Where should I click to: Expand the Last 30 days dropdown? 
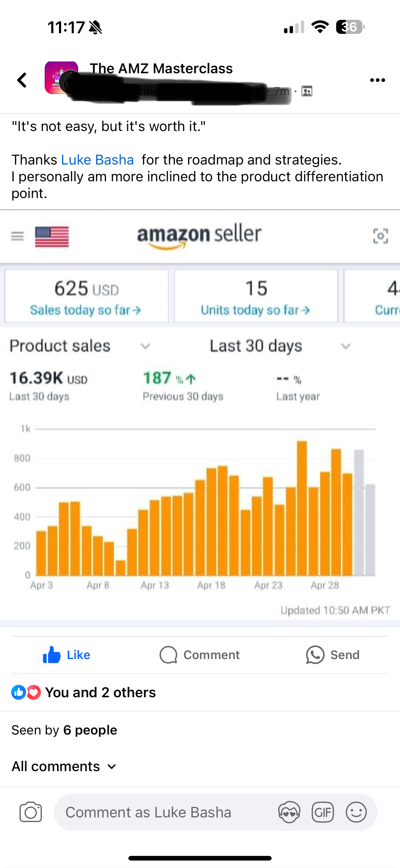tap(345, 346)
